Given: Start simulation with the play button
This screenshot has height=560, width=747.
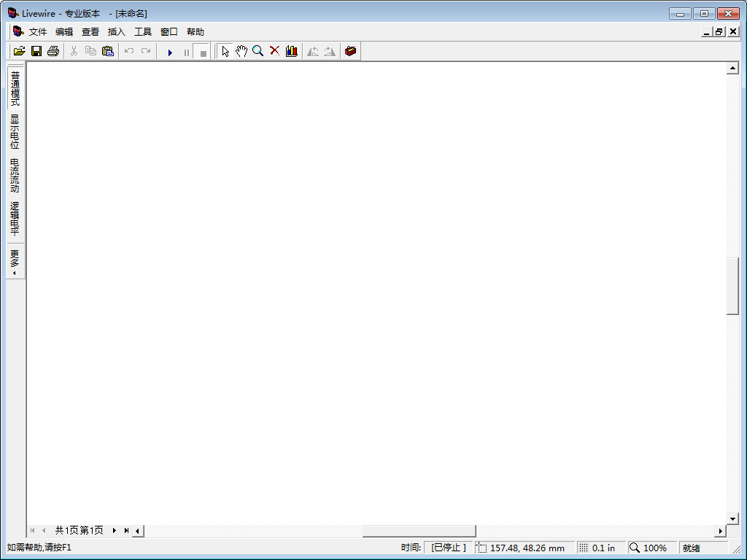Looking at the screenshot, I should click(x=169, y=52).
